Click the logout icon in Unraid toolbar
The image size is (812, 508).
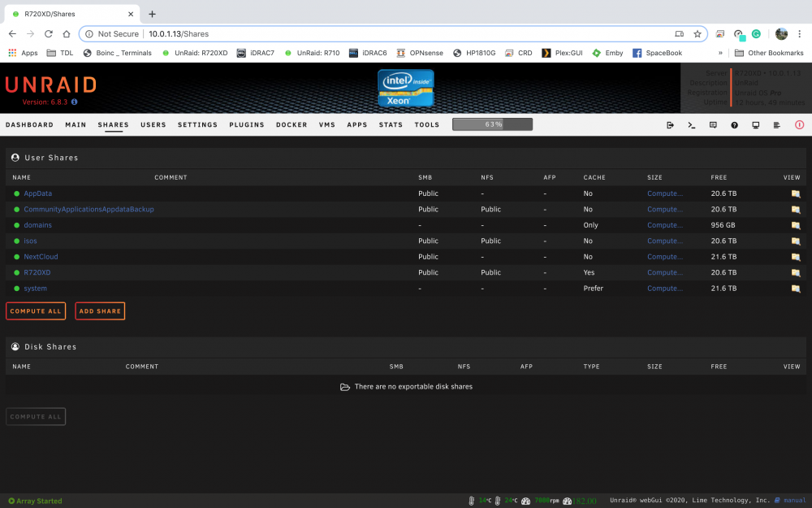coord(670,125)
